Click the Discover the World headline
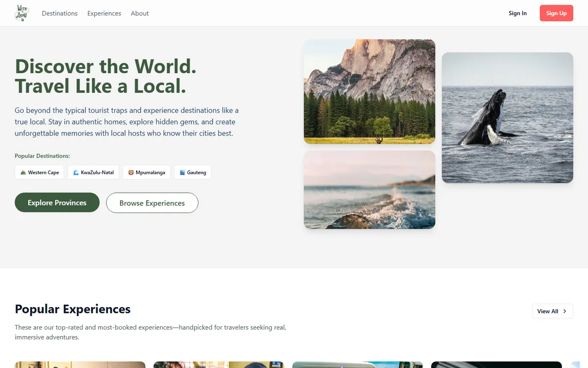This screenshot has width=588, height=368. pyautogui.click(x=105, y=76)
